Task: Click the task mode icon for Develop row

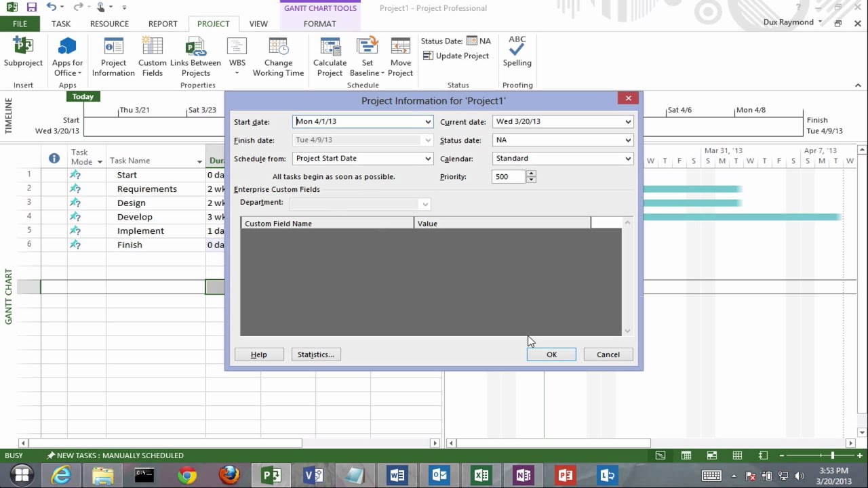Action: tap(75, 217)
